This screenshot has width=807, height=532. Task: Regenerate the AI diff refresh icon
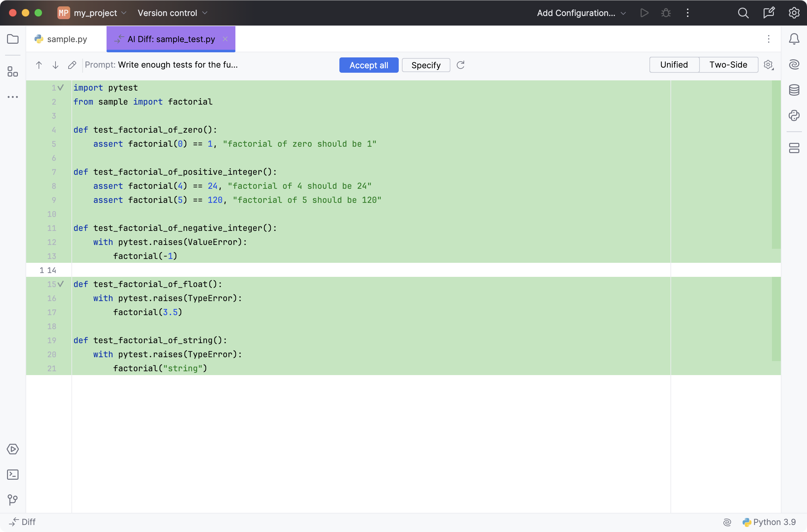click(460, 65)
